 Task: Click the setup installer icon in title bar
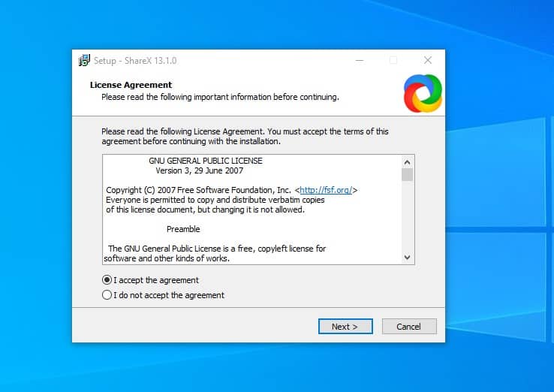pyautogui.click(x=84, y=60)
